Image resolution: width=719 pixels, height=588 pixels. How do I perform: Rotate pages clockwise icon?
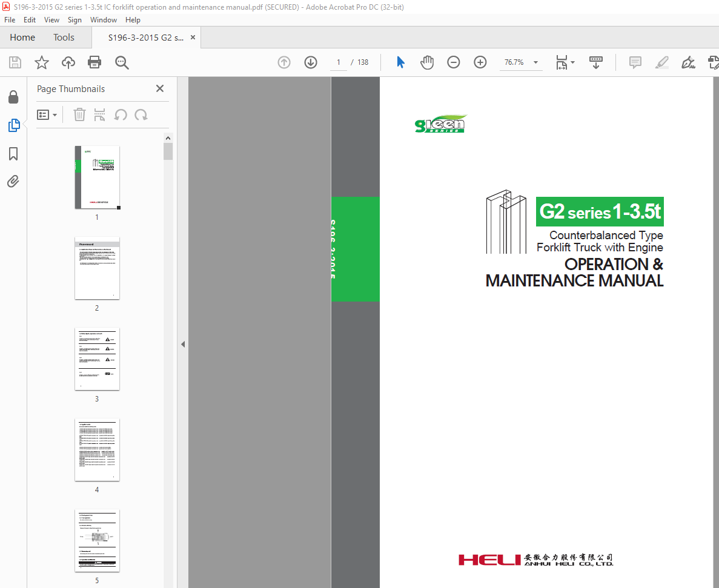click(141, 114)
